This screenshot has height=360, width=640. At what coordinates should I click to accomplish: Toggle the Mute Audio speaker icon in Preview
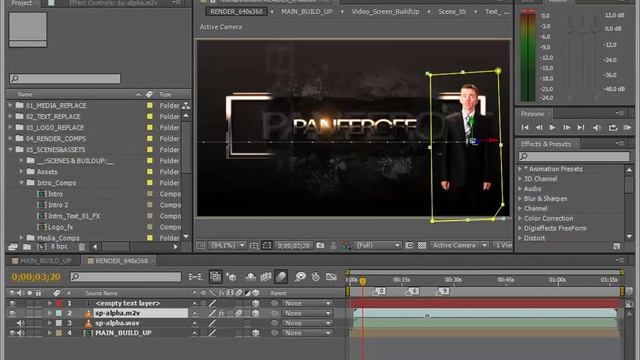click(x=597, y=127)
